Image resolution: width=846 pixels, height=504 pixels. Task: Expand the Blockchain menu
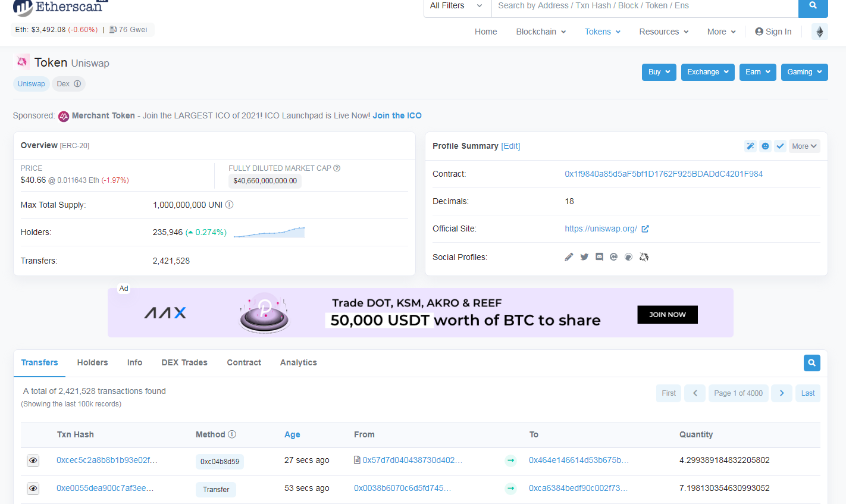tap(541, 32)
